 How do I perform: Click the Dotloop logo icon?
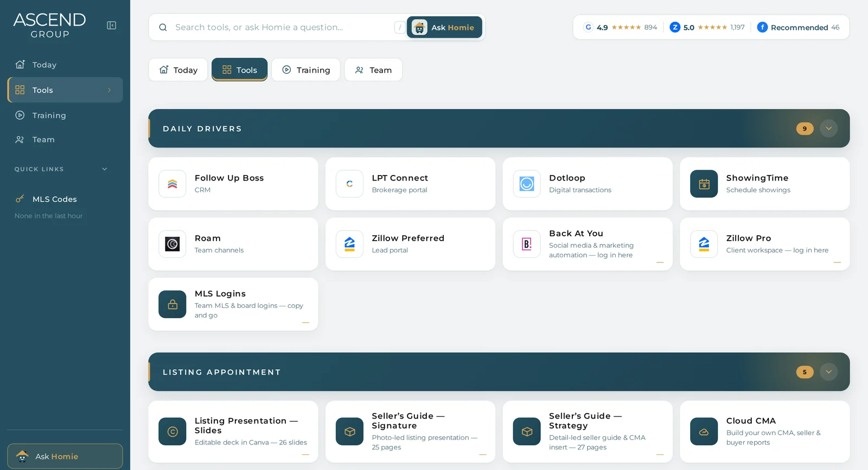click(527, 184)
